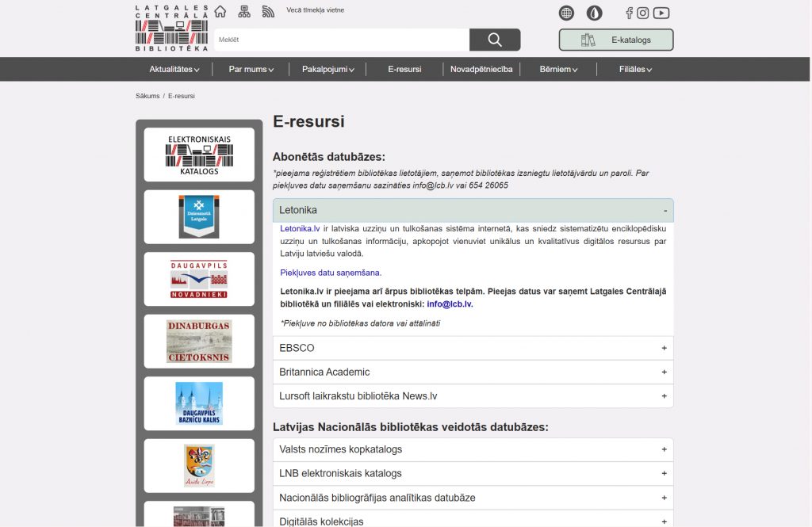Go to Novadpētniecība menu item
This screenshot has width=812, height=527.
[481, 69]
